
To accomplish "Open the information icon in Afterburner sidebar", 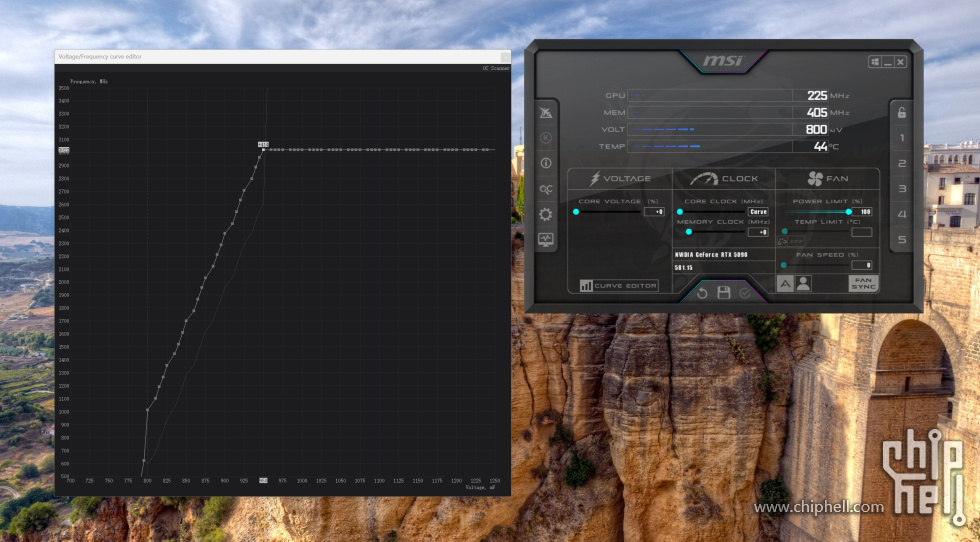I will 546,163.
